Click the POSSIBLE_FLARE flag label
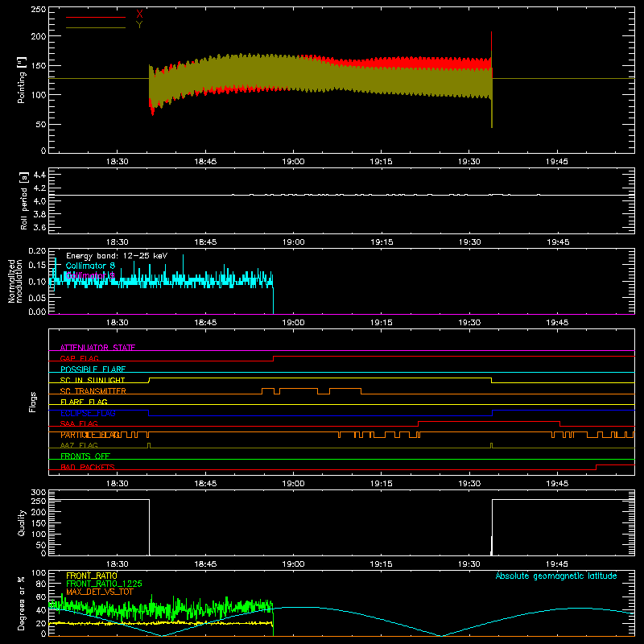 click(x=93, y=369)
